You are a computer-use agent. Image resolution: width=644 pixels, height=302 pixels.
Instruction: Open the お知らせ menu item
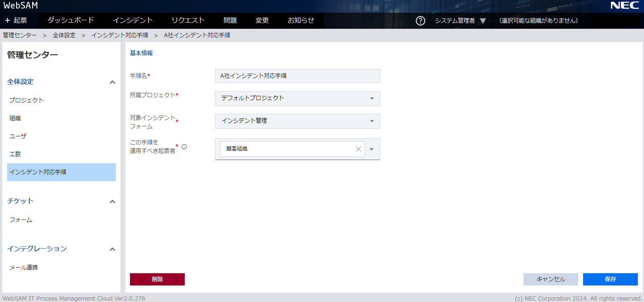point(301,20)
